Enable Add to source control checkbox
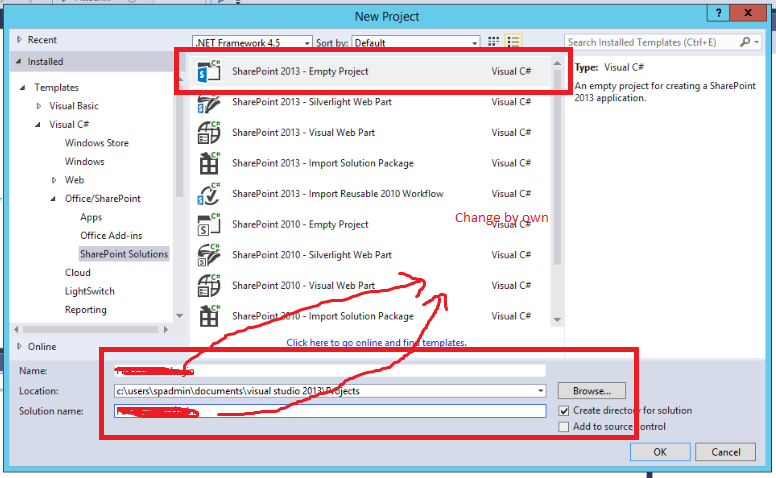 563,427
